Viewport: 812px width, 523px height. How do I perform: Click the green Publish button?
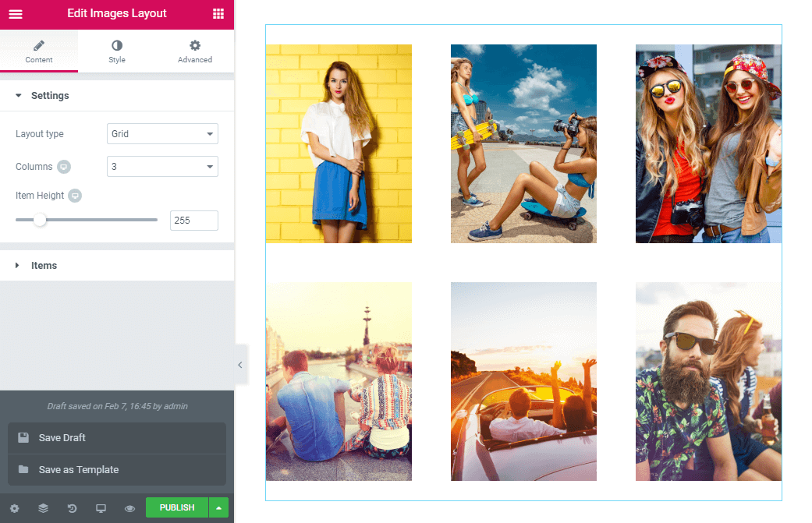pos(177,507)
